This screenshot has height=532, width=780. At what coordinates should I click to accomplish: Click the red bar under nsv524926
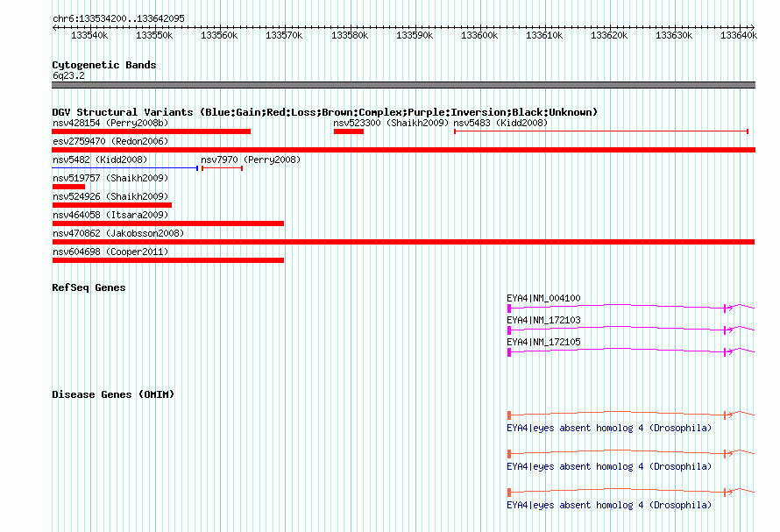tap(112, 205)
